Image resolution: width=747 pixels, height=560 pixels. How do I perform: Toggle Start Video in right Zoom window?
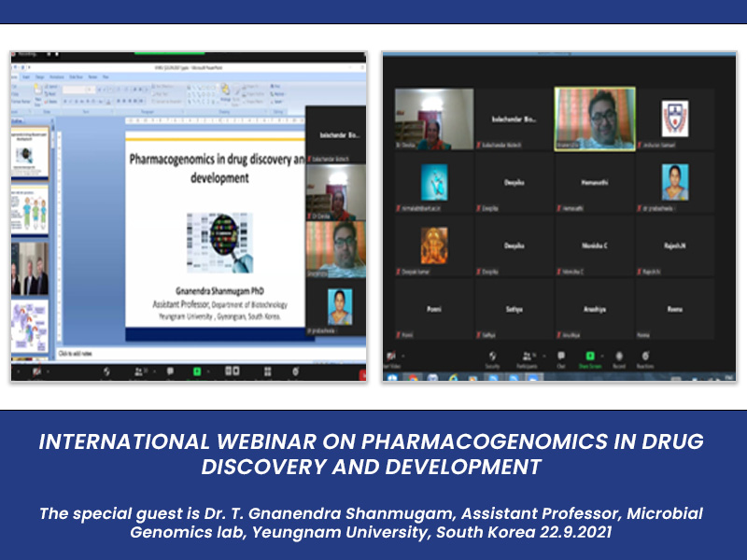point(390,357)
